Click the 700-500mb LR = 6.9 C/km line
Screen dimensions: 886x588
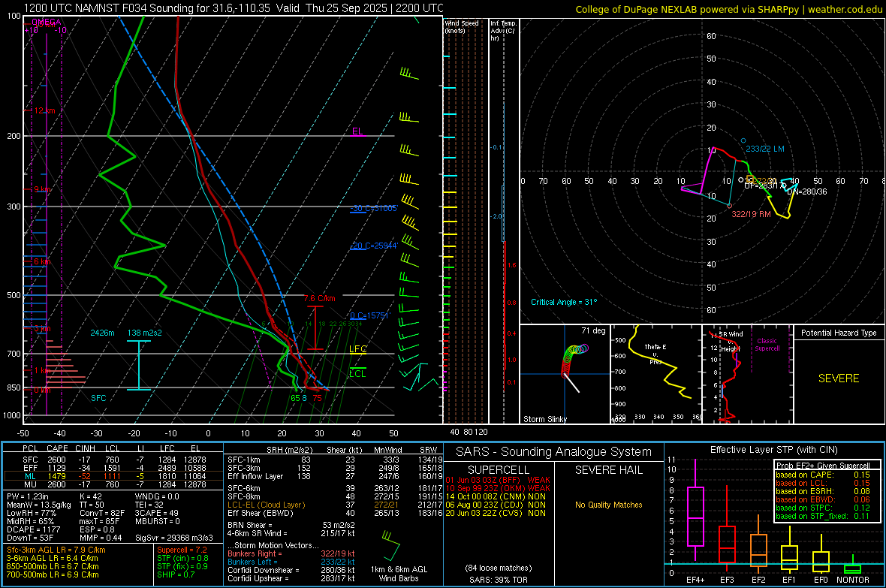pos(53,574)
